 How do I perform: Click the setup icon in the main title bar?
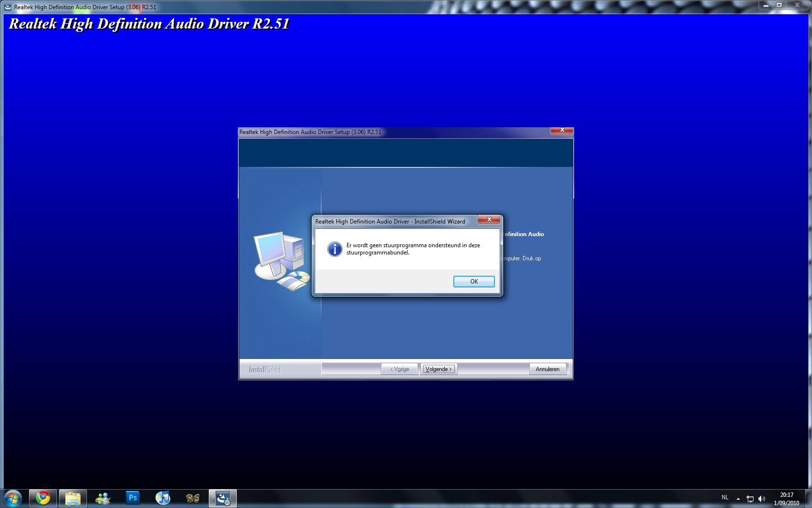[8, 7]
